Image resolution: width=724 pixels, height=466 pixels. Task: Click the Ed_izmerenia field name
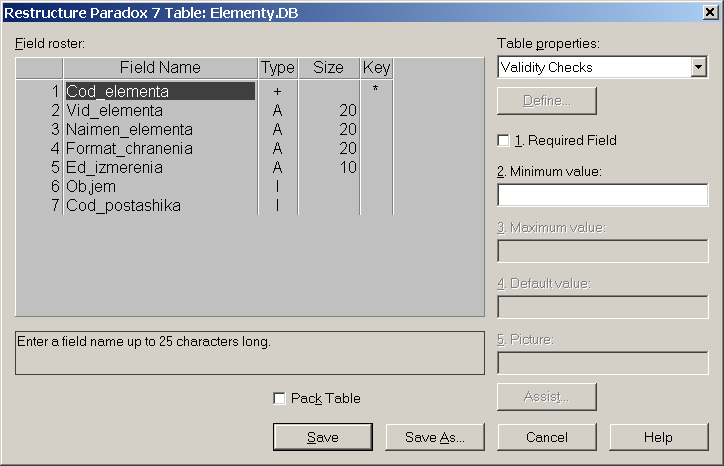tap(114, 168)
